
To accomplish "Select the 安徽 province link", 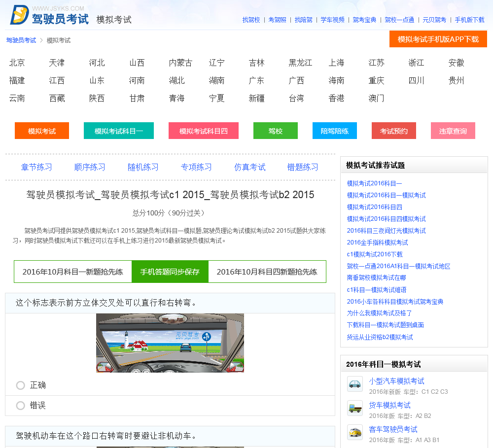I will coord(456,63).
